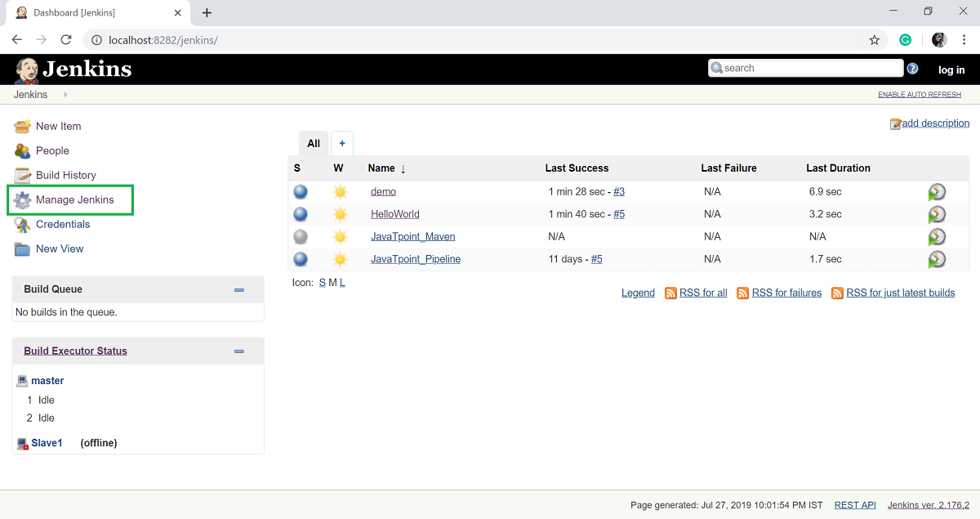Click the RSS for all feed icon
Image resolution: width=980 pixels, height=519 pixels.
point(670,293)
